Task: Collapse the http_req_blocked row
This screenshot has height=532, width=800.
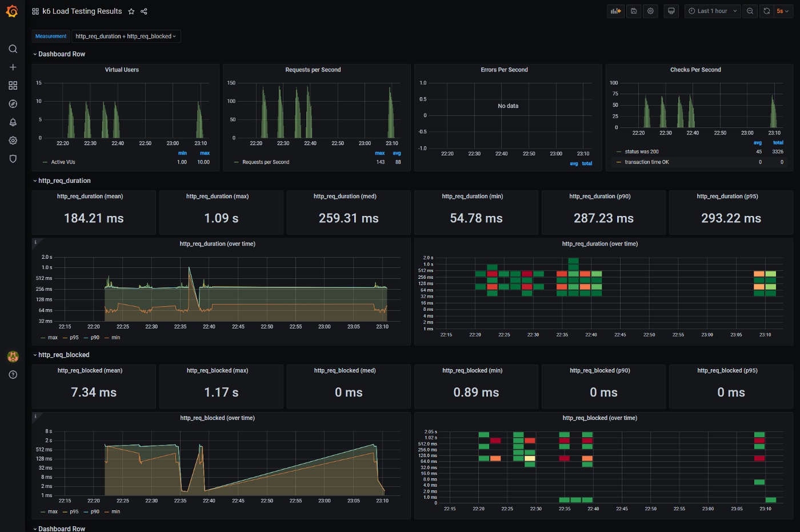Action: point(61,355)
